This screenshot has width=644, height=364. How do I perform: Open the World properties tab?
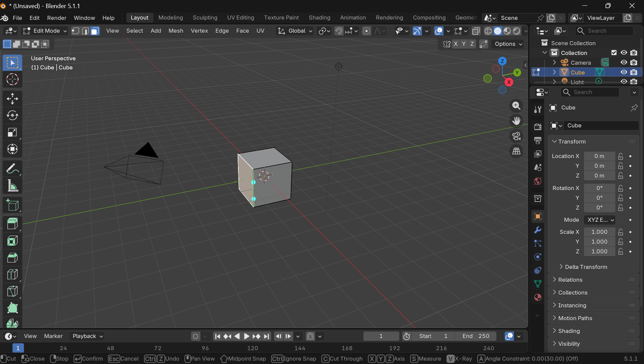pos(538,181)
